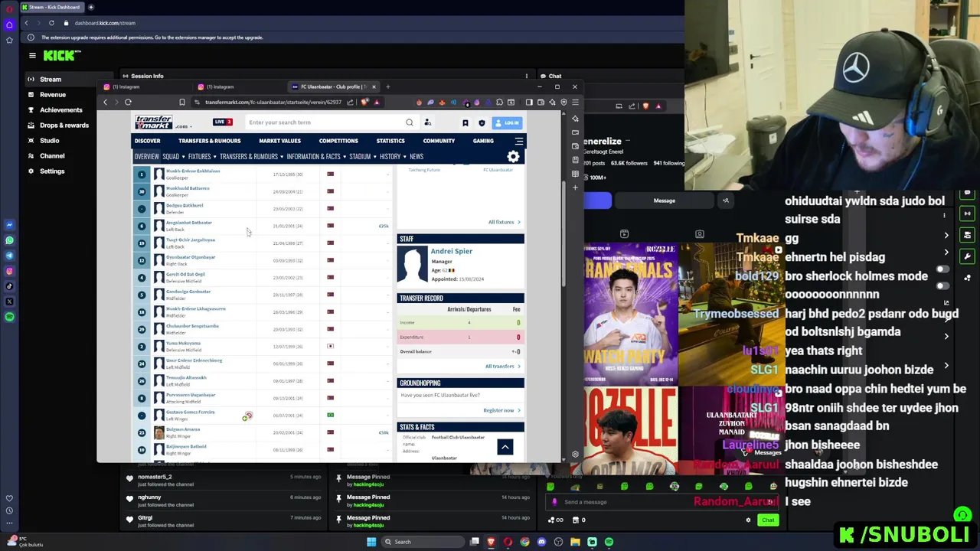The height and width of the screenshot is (551, 980).
Task: Click the taskbar Search box
Action: [x=423, y=542]
